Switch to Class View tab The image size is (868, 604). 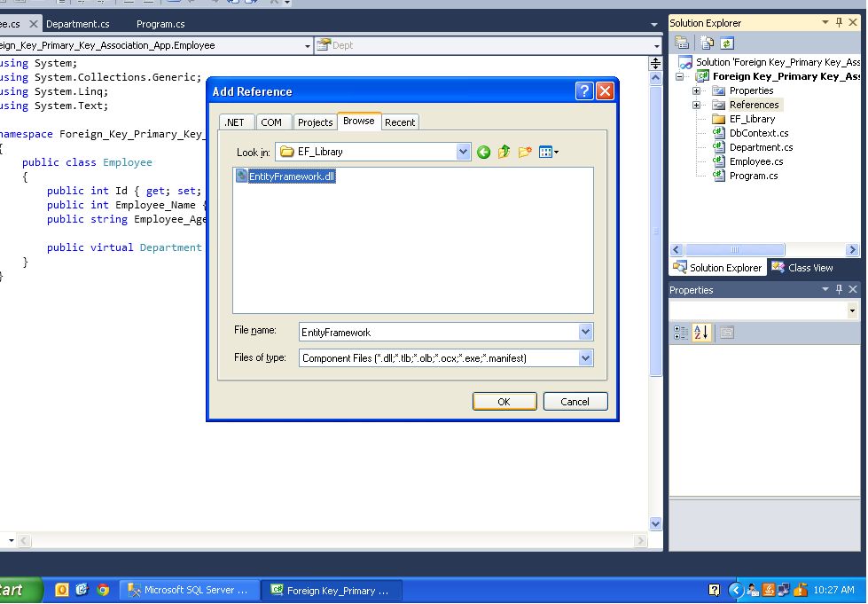802,268
